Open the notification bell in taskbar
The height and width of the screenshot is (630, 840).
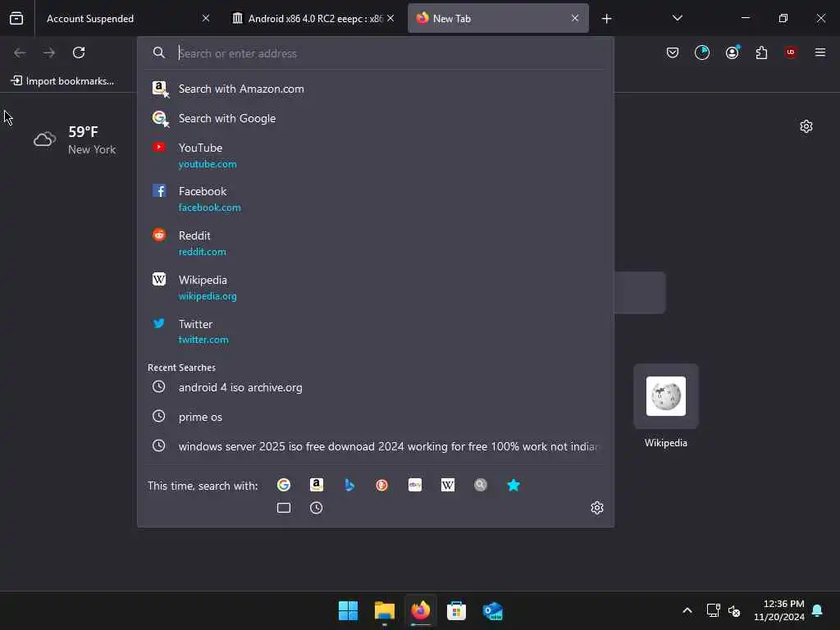[818, 610]
